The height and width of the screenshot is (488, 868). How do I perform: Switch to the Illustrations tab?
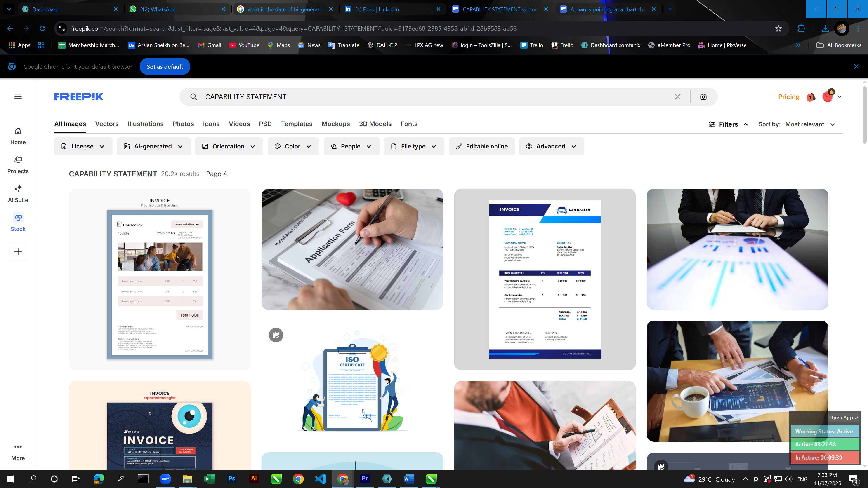point(146,124)
